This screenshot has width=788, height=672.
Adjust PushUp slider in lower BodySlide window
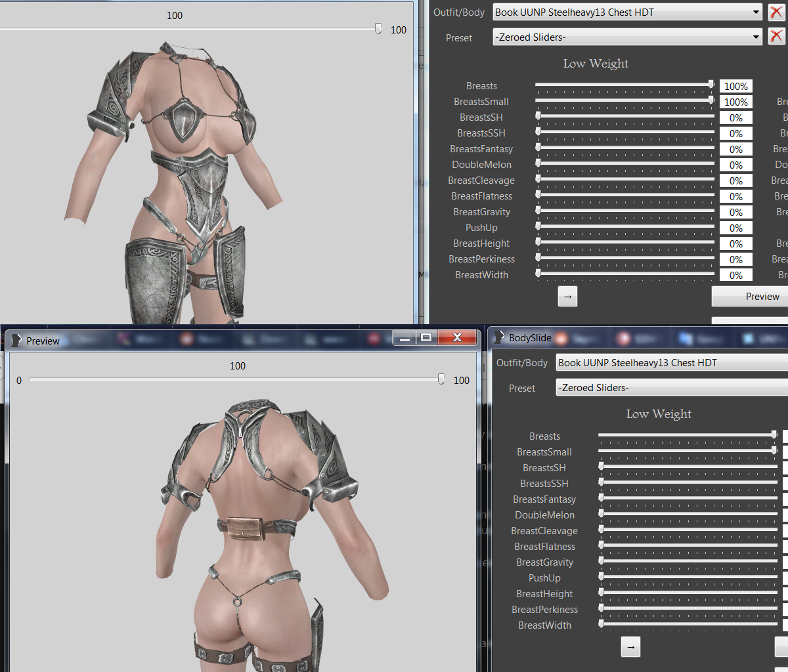(x=688, y=577)
